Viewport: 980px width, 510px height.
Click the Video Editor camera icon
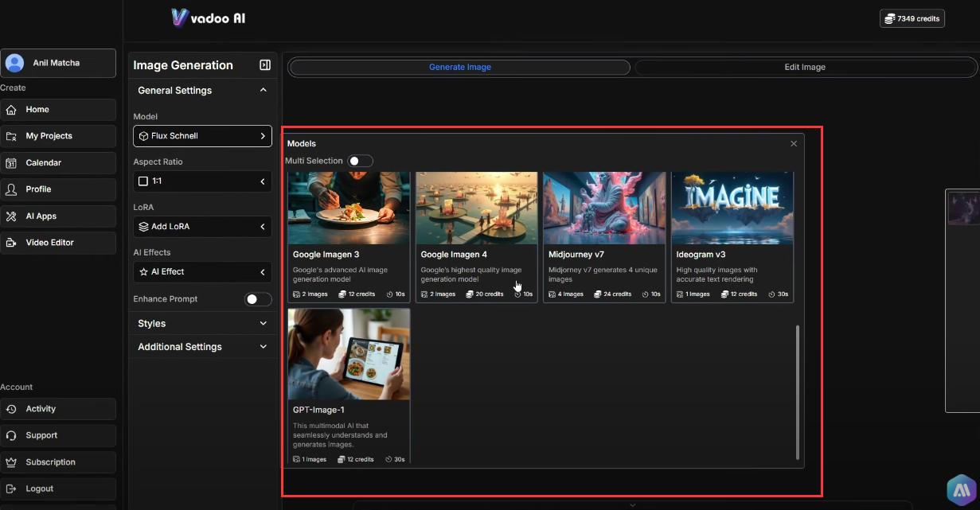pyautogui.click(x=11, y=243)
